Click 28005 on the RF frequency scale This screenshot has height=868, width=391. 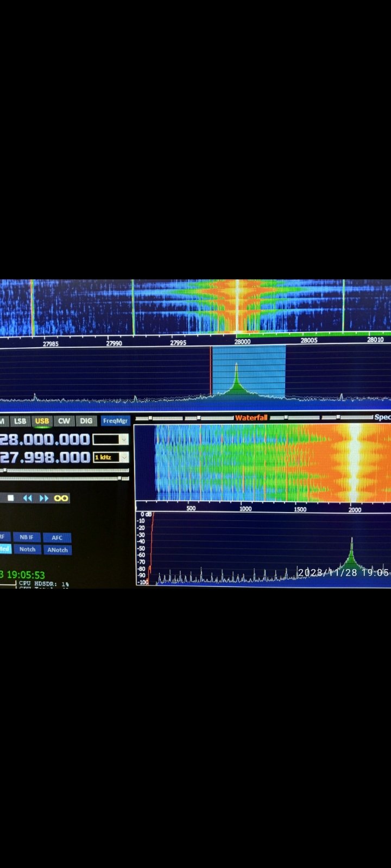pyautogui.click(x=308, y=341)
